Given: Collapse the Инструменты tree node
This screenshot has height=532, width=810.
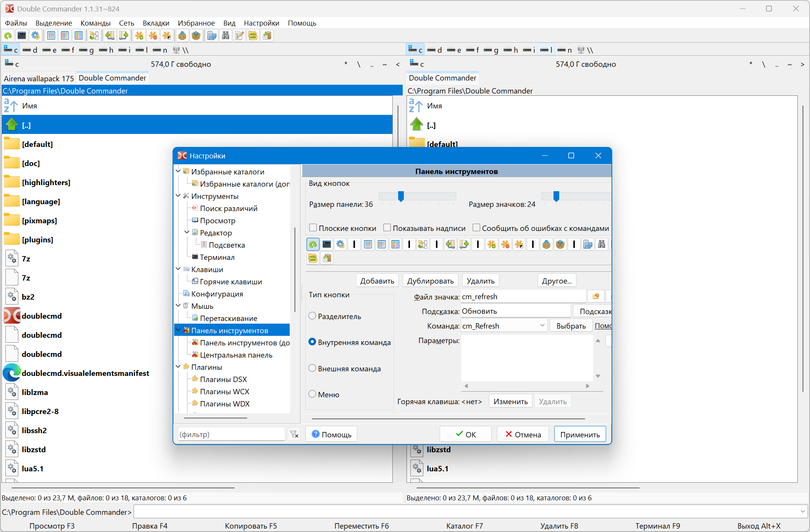Looking at the screenshot, I should click(x=178, y=196).
